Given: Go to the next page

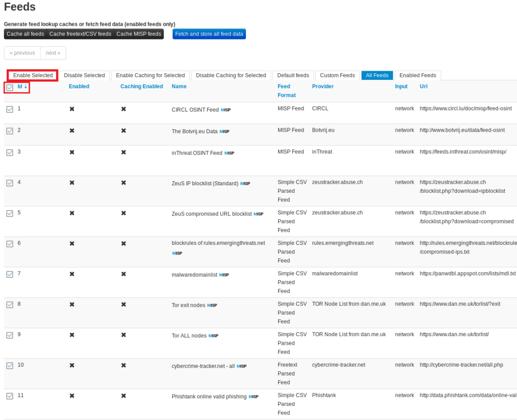Looking at the screenshot, I should coord(53,53).
